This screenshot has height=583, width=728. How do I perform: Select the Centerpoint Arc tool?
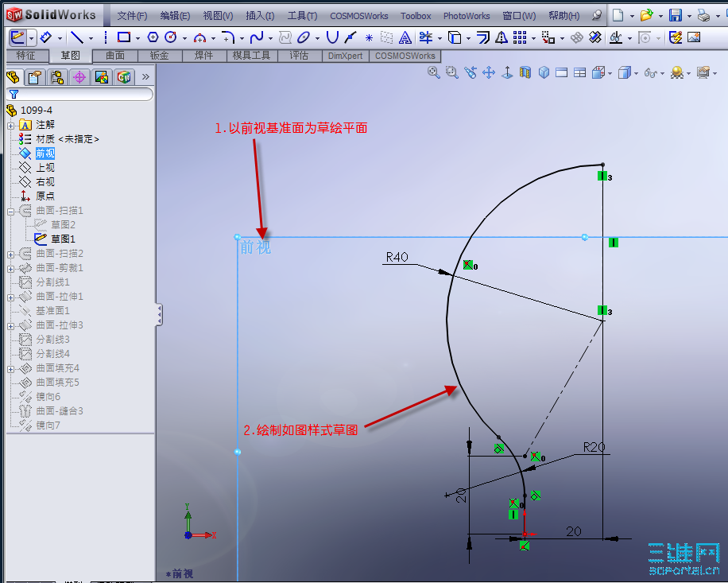coord(199,37)
